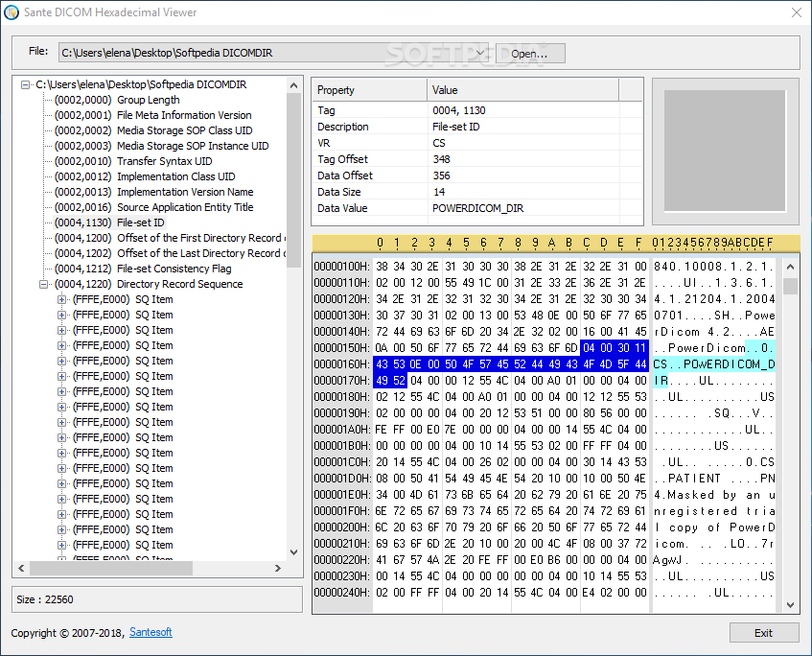Click the hex row offset 00000160H
Image resolution: width=812 pixels, height=656 pixels.
coord(342,364)
